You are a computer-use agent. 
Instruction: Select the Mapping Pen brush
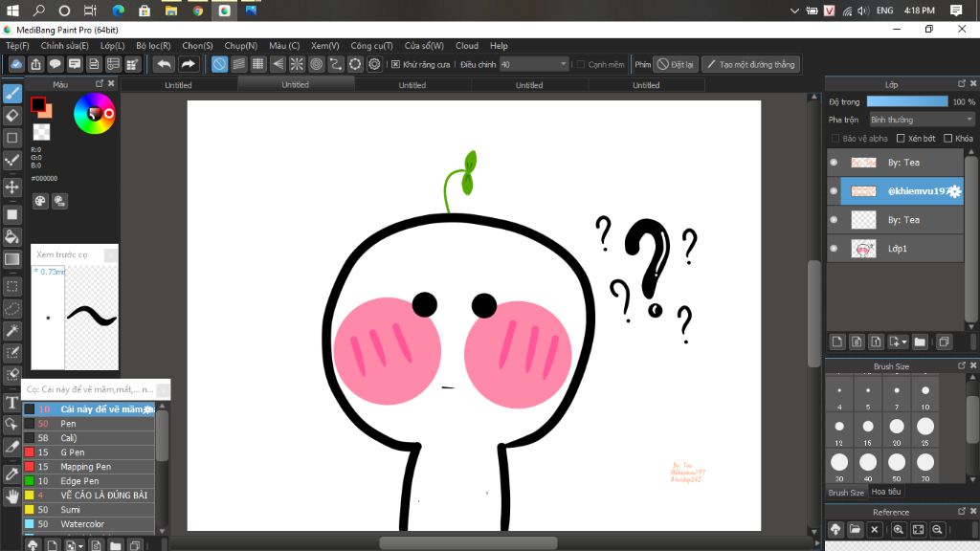[89, 467]
